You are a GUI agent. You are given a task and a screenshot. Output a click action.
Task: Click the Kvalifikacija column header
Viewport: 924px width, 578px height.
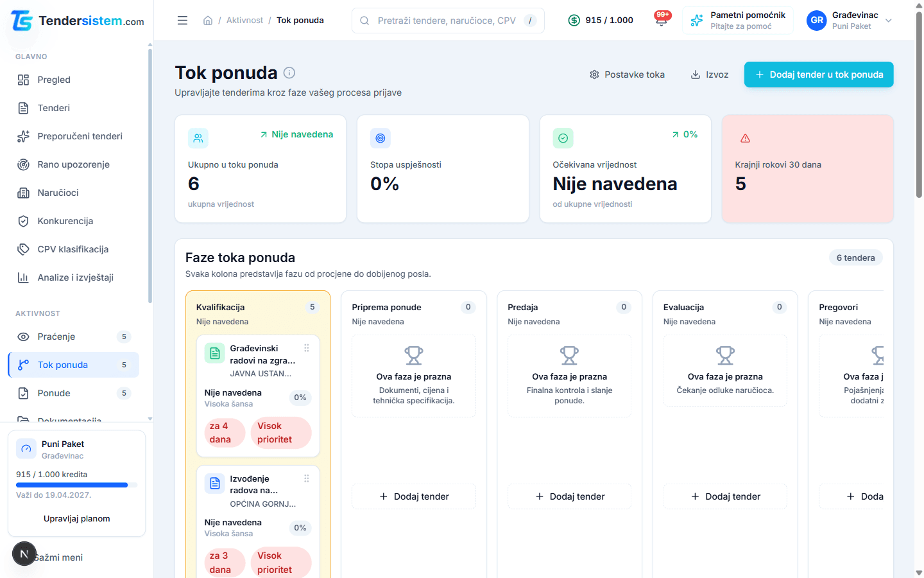coord(257,313)
